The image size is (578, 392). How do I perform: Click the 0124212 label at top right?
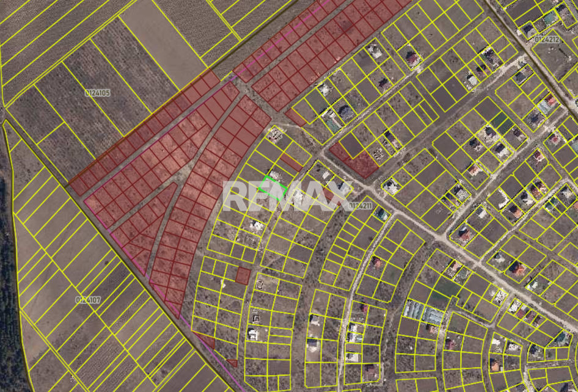546,39
